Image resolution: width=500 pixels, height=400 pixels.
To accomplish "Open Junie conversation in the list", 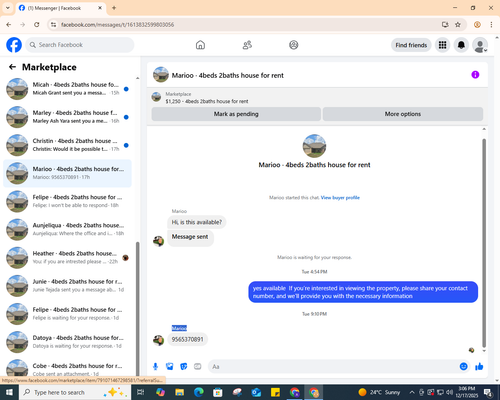I will [x=67, y=286].
